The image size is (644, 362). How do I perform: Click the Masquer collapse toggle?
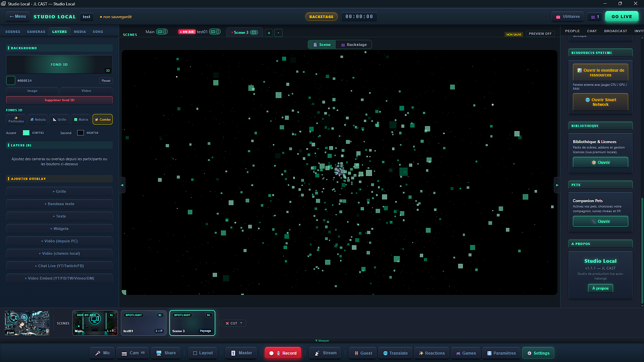[x=322, y=341]
